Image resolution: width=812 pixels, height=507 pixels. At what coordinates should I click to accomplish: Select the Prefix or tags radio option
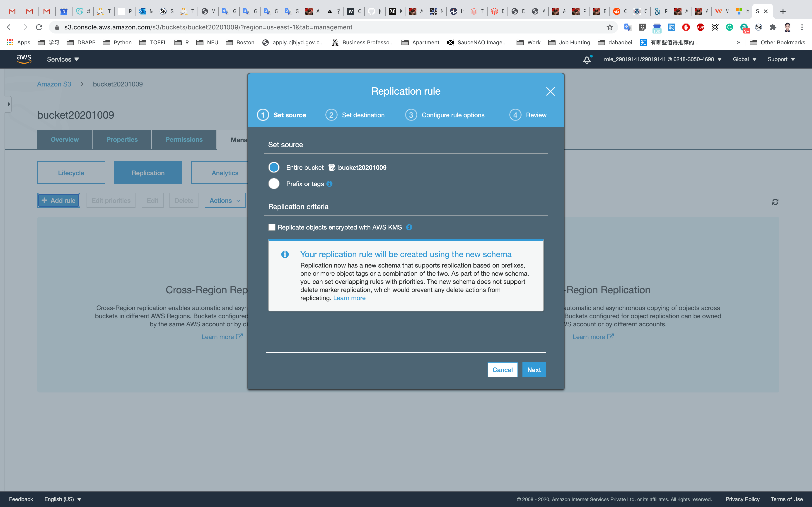click(274, 184)
